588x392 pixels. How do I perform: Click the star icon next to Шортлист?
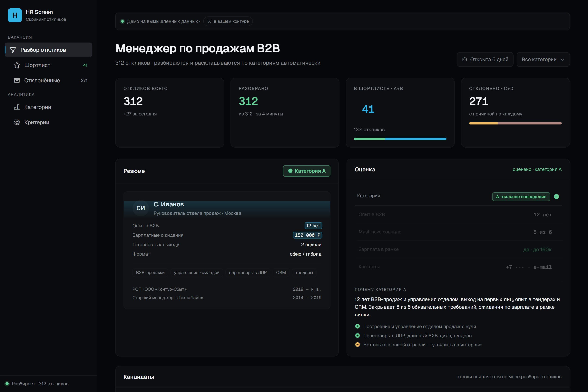17,65
